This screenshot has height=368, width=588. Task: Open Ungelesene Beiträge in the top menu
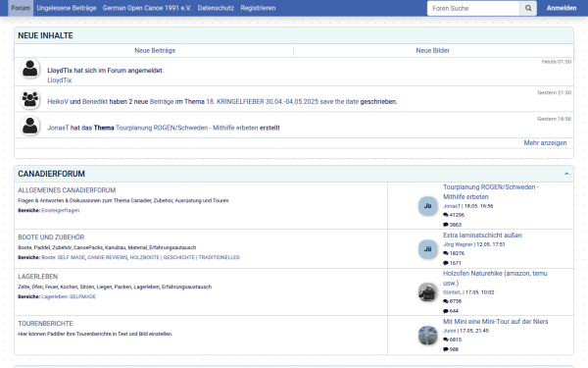click(x=67, y=8)
